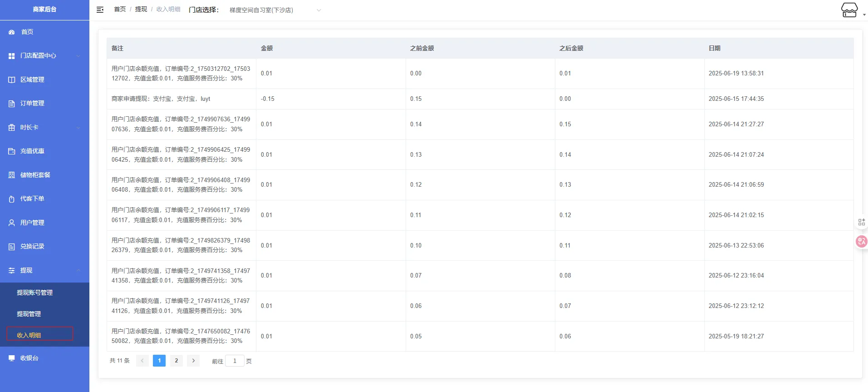Go to page 2 of results
Screen dimensions: 868x392
click(x=177, y=361)
